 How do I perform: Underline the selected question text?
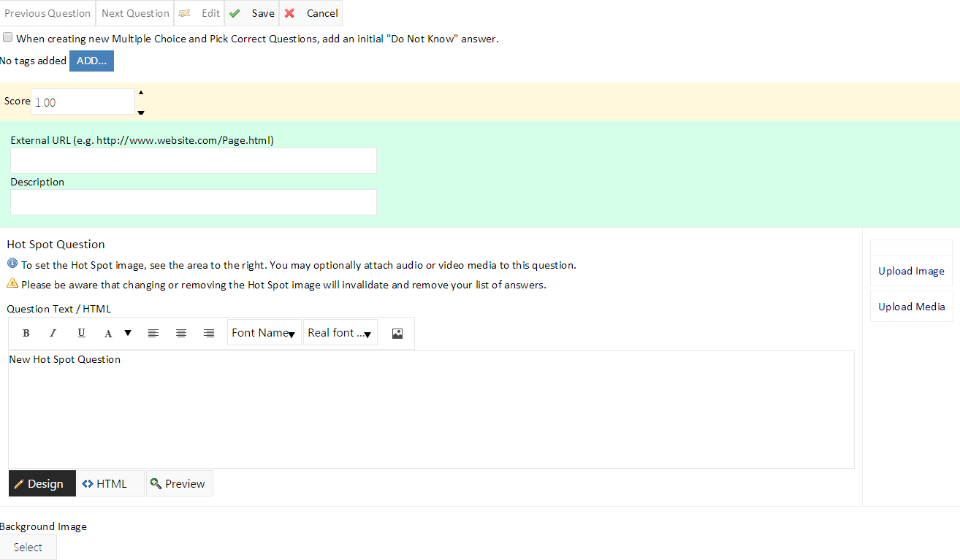(81, 333)
